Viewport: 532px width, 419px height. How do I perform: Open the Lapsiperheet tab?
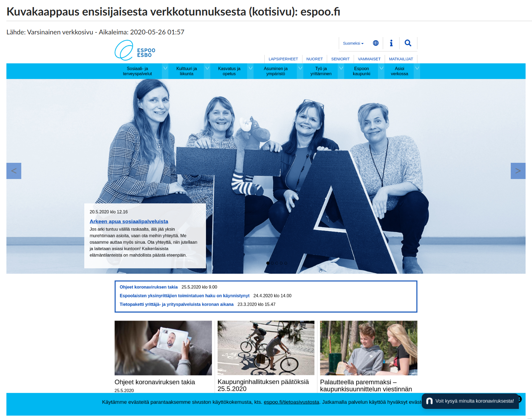coord(283,59)
